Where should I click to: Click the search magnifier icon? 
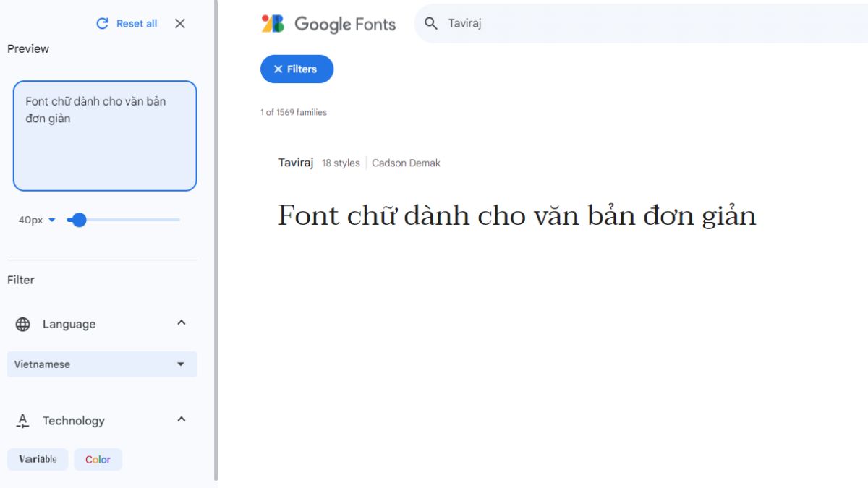(x=431, y=24)
